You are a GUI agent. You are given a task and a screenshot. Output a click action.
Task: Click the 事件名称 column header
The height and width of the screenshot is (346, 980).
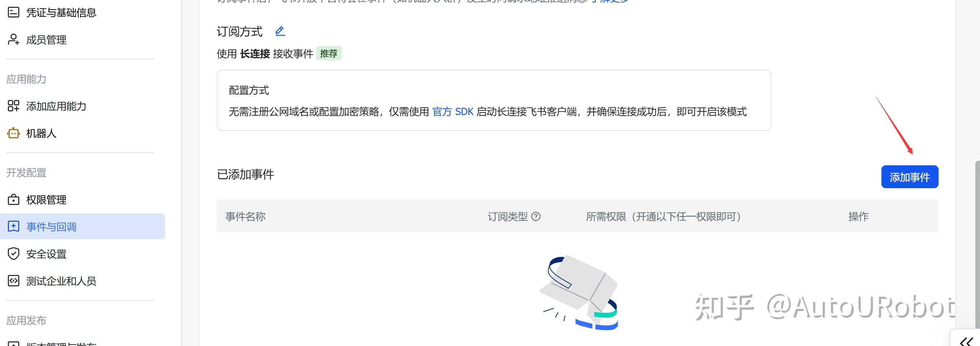click(x=245, y=216)
